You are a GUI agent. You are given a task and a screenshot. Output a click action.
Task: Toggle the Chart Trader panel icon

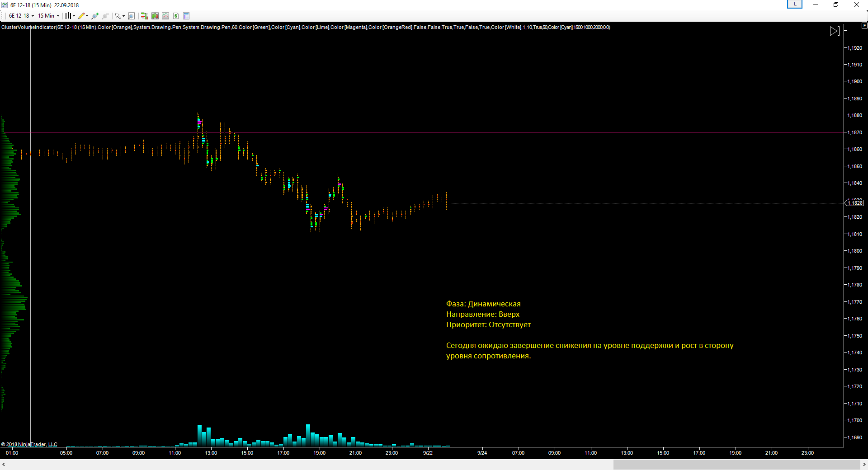click(x=144, y=16)
